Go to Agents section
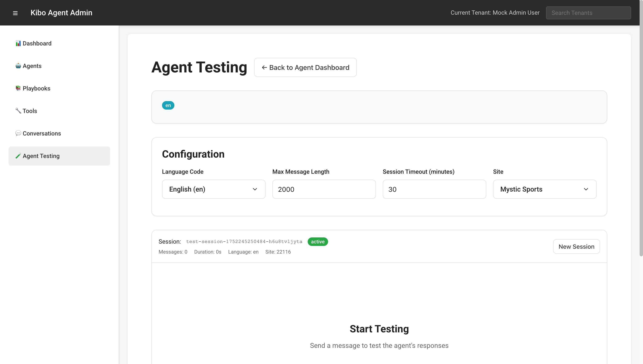Viewport: 643px width, 364px height. [59, 66]
